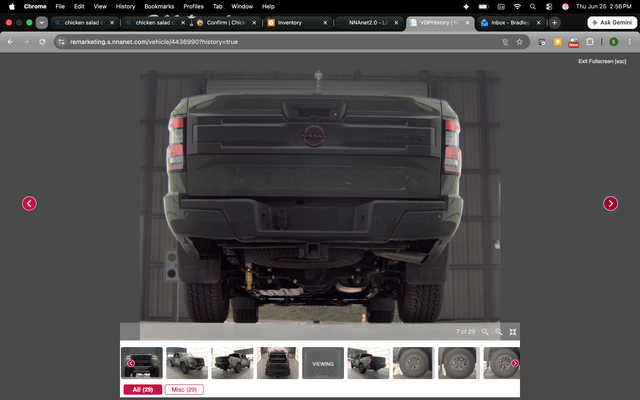The width and height of the screenshot is (640, 400).
Task: Advance to next photo with red right arrow
Action: tap(610, 203)
